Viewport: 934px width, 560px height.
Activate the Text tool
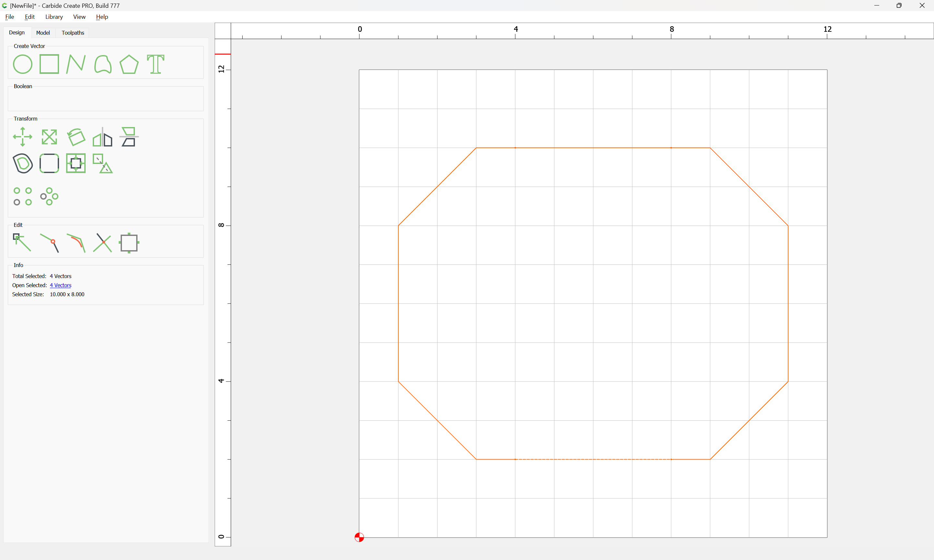click(156, 64)
